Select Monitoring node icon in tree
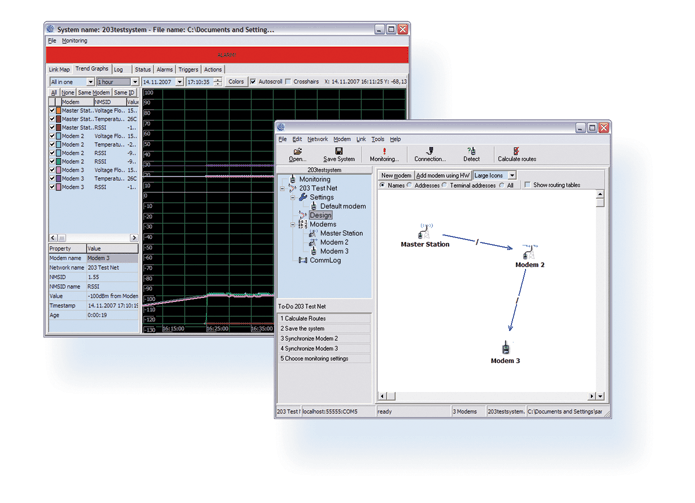Screen dimensions: 695x503 click(x=292, y=179)
